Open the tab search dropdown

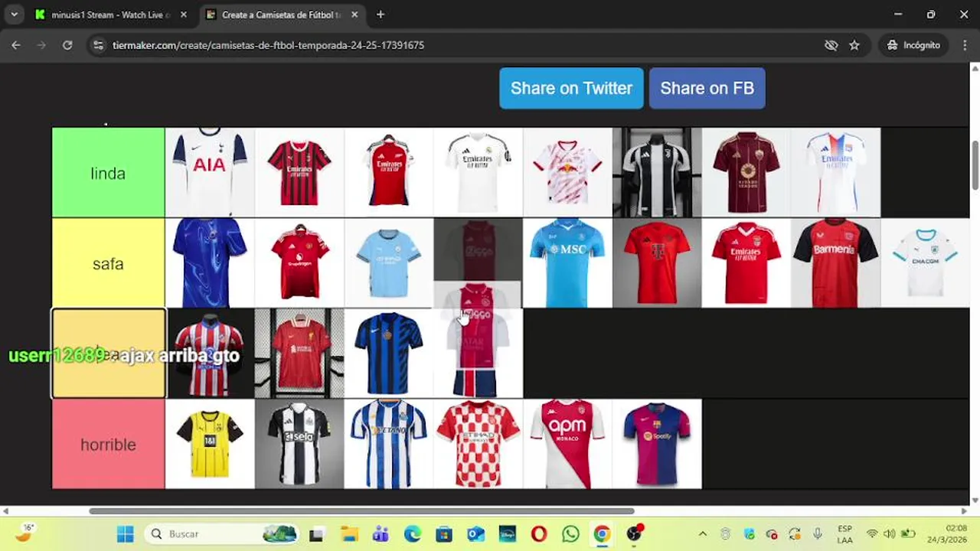click(x=14, y=15)
